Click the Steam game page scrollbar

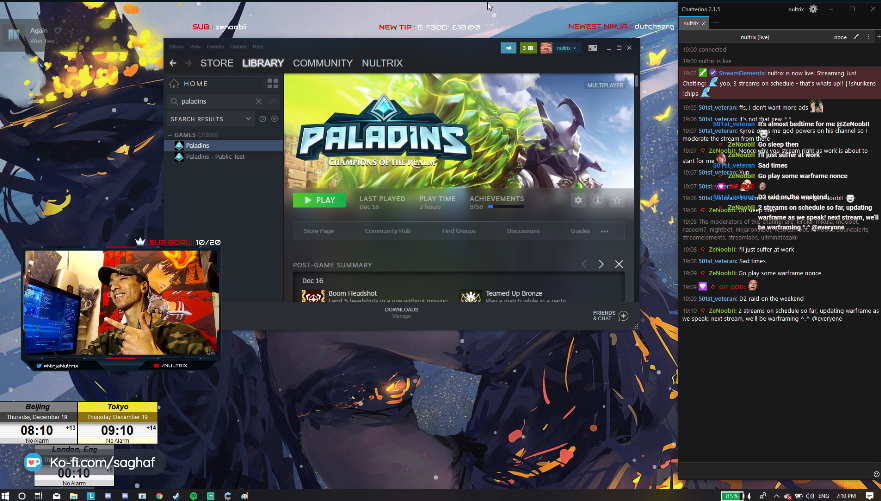637,80
